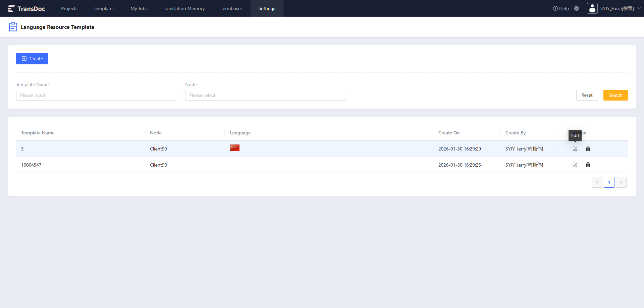Go to next page arrow

point(621,182)
